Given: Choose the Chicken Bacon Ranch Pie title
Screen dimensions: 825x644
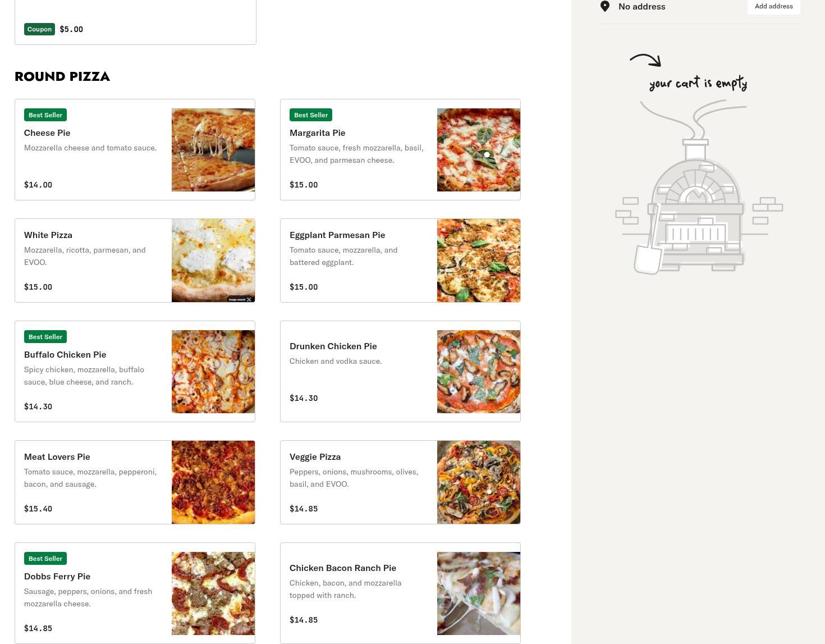Looking at the screenshot, I should [343, 568].
